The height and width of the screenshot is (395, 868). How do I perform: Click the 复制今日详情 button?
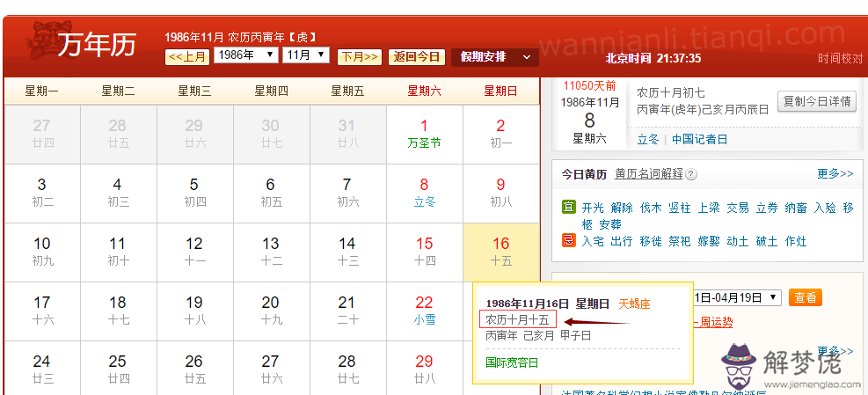816,101
